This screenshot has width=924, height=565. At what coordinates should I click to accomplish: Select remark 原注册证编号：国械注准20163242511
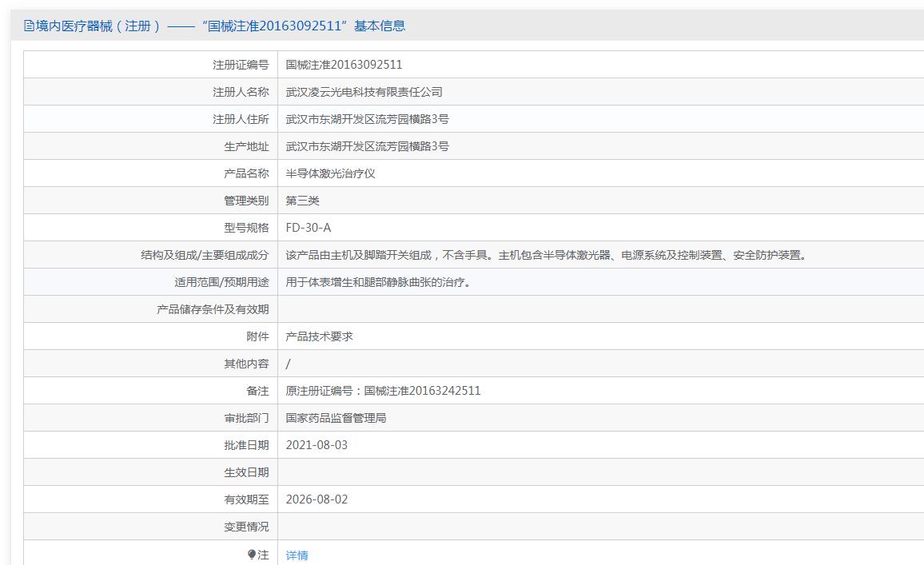pyautogui.click(x=383, y=391)
